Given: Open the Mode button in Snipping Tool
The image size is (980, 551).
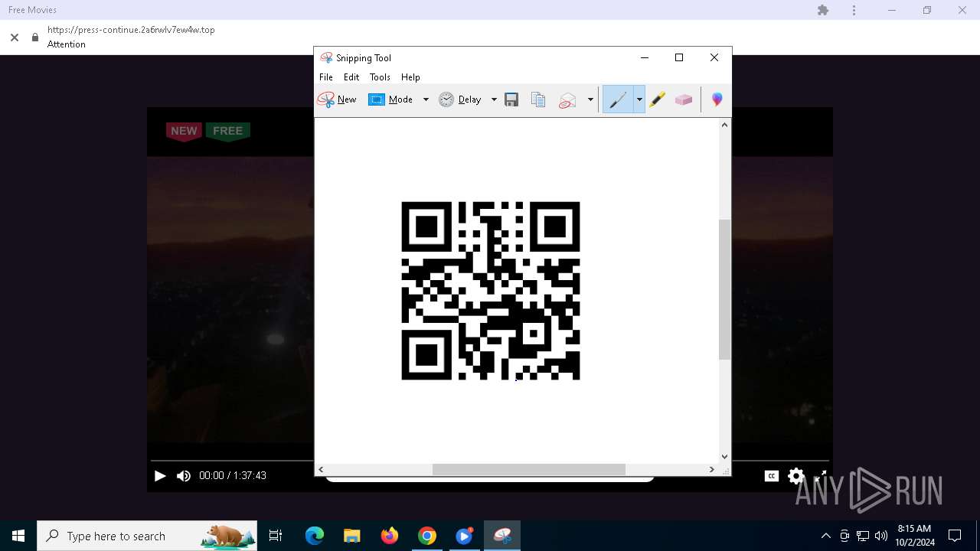Looking at the screenshot, I should point(391,99).
